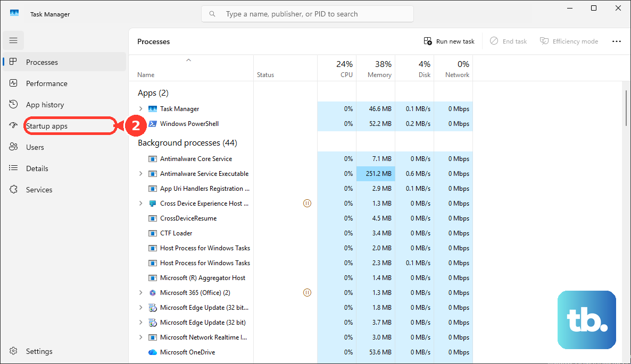Screen dimensions: 631x364
Task: Sort by Memory column header
Action: (x=376, y=69)
